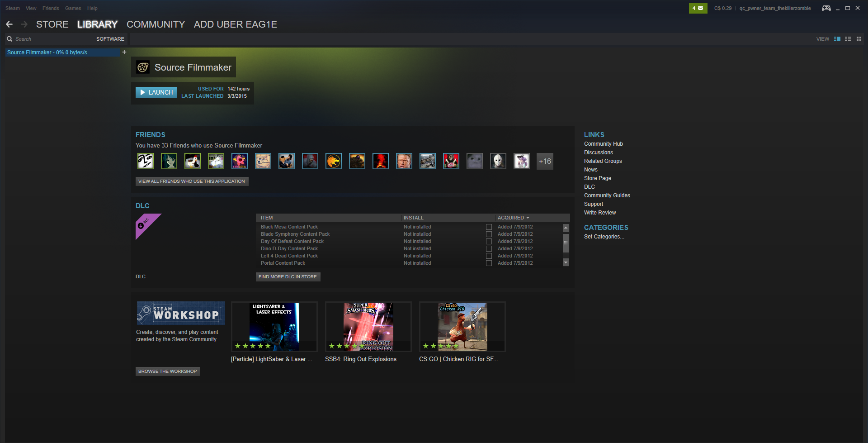Click the plus icon to add a game

pos(124,52)
